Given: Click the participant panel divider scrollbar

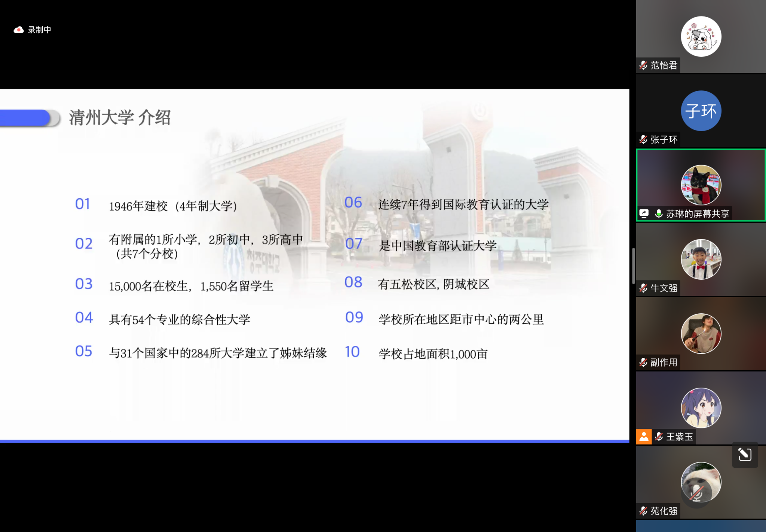Looking at the screenshot, I should click(x=633, y=266).
